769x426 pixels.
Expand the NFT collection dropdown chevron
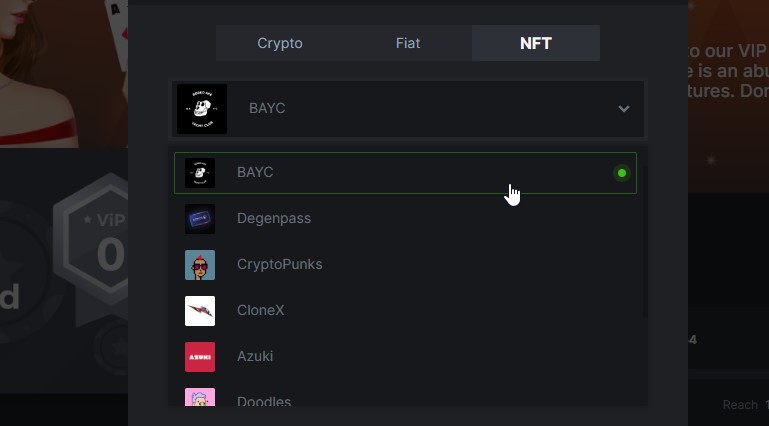click(x=624, y=108)
